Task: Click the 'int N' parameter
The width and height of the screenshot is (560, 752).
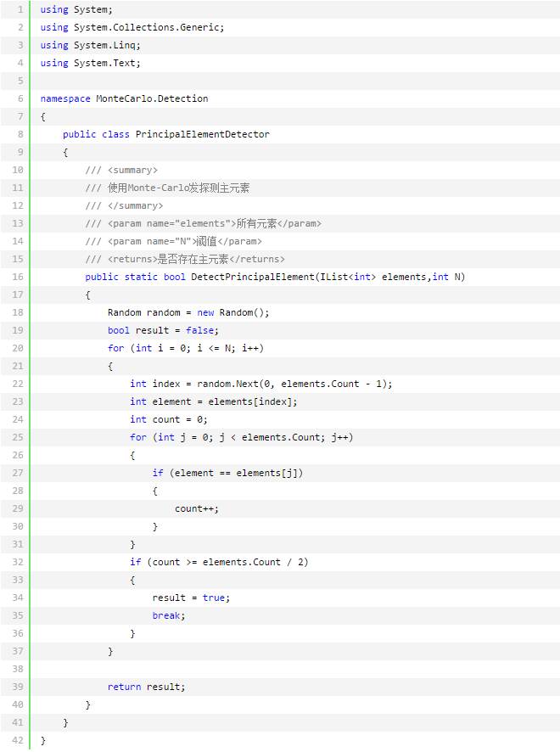Action: click(x=446, y=277)
